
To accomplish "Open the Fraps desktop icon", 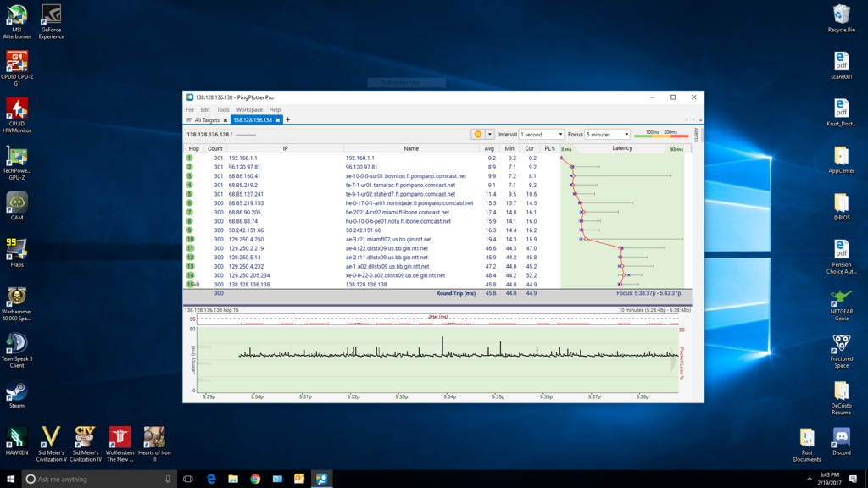I will tap(17, 253).
